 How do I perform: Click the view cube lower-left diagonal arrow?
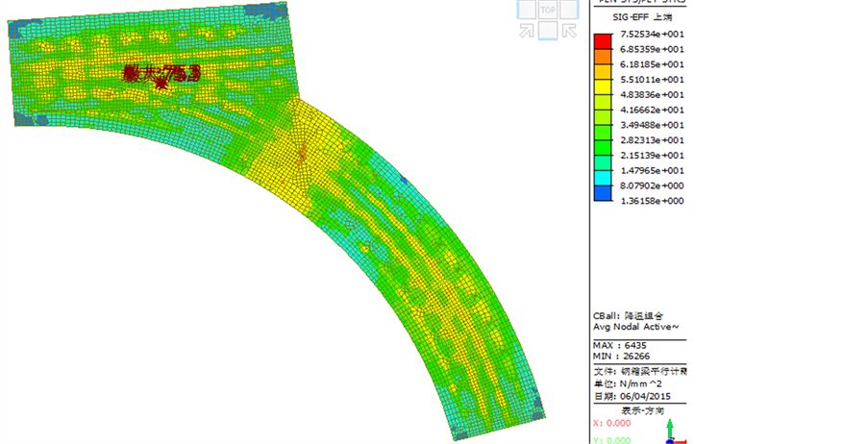(x=527, y=31)
